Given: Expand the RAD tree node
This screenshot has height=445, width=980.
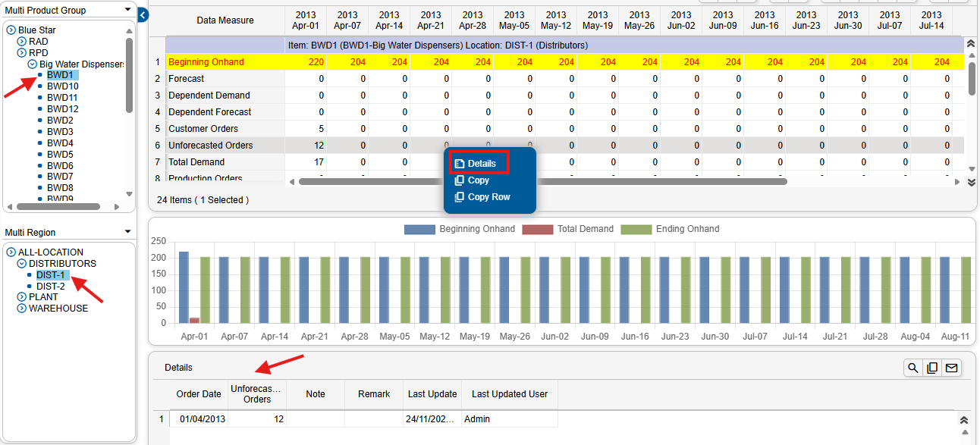Looking at the screenshot, I should pos(22,42).
